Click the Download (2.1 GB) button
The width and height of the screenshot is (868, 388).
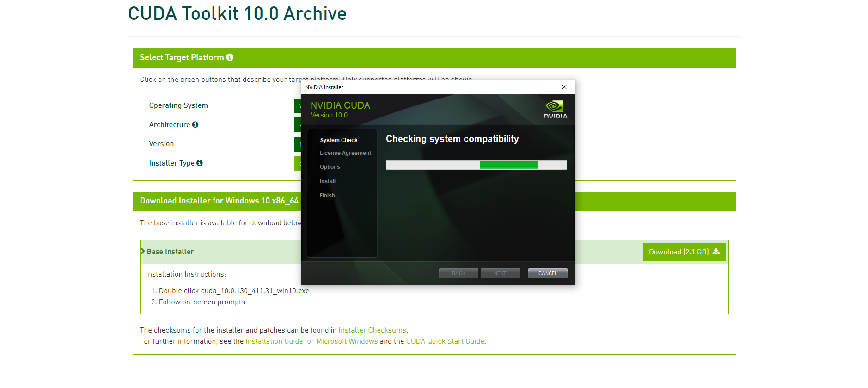tap(684, 252)
